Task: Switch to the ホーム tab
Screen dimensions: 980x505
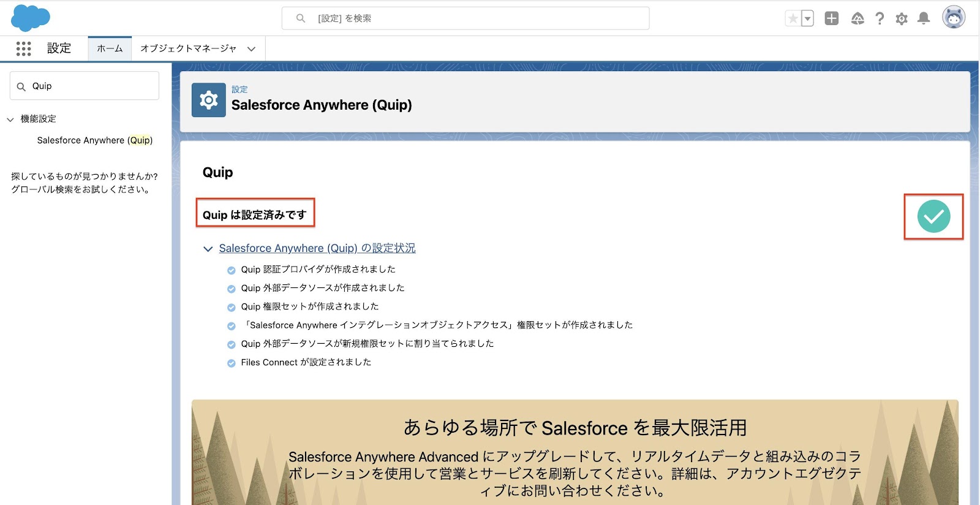Action: (110, 48)
